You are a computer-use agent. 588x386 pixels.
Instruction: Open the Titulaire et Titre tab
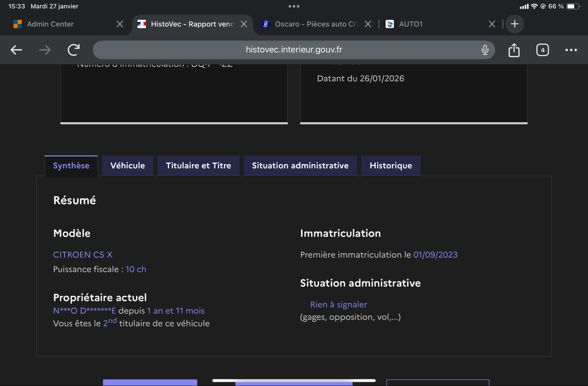198,166
